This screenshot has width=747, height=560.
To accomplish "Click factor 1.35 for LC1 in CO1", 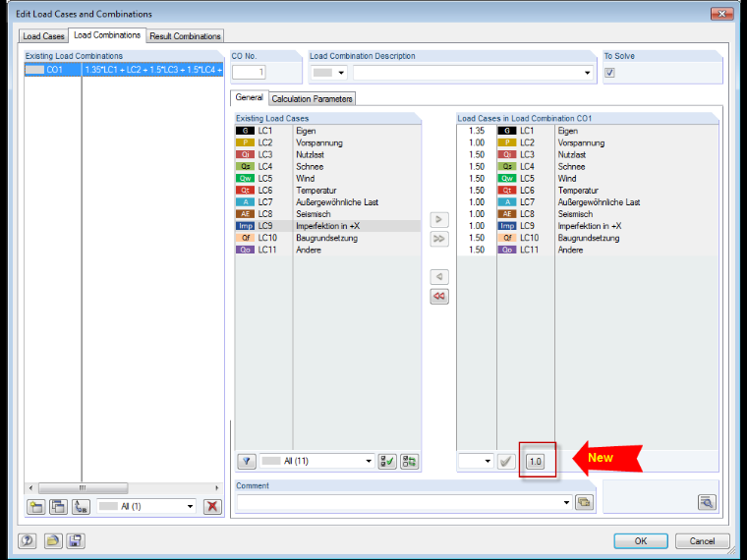I will 477,131.
